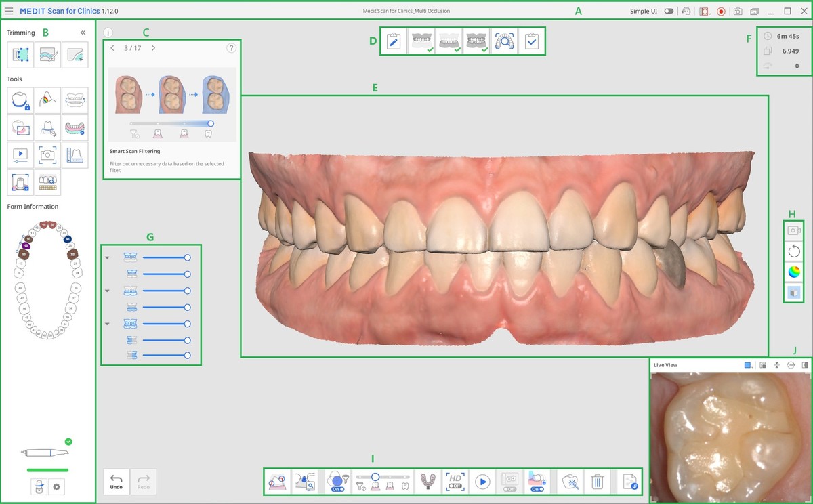Collapse the left tools panel
This screenshot has height=504, width=813.
pos(83,33)
